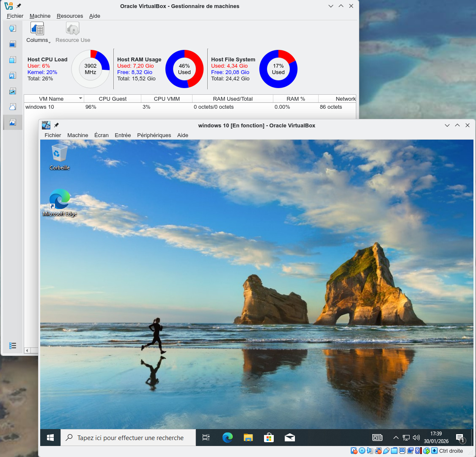Click the Windows search box in taskbar
476x457 pixels.
click(x=129, y=438)
